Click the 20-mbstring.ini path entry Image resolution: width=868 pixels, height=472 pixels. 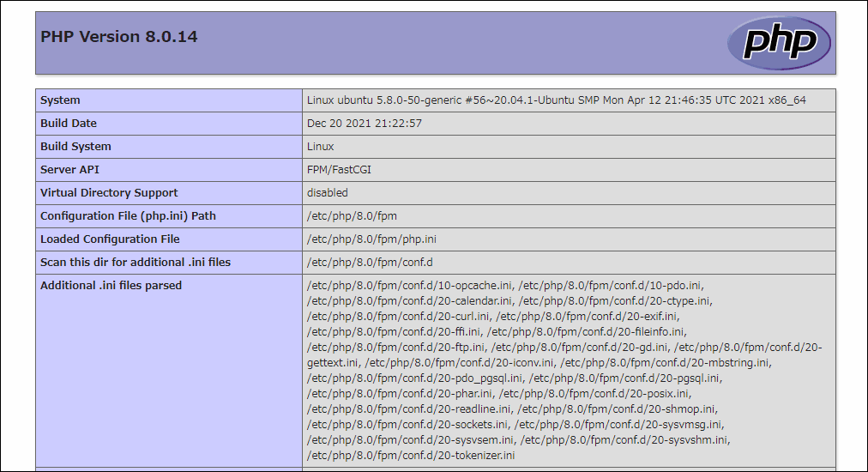point(666,363)
